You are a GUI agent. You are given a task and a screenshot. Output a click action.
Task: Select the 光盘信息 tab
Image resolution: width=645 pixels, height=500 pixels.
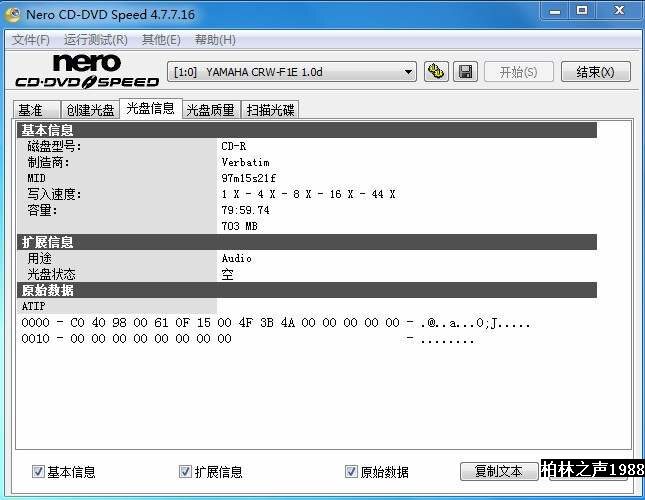click(x=151, y=109)
